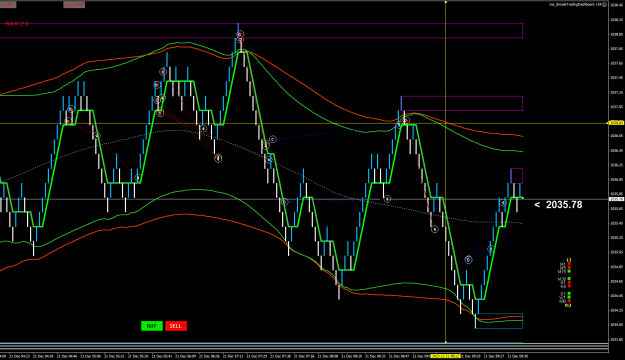Screen dimensions: 625x360
Task: Click the SimpleTradingDashboard EA label
Action: [x=575, y=4]
